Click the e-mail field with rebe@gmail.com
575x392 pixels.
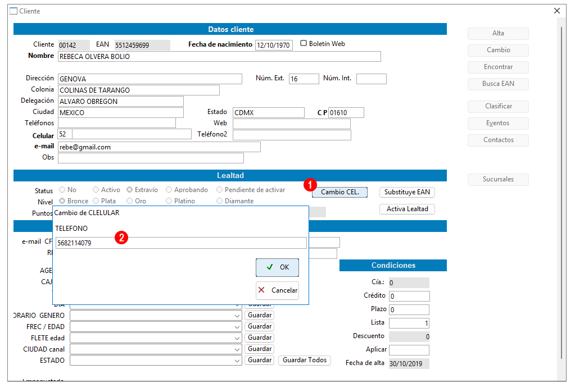(159, 147)
